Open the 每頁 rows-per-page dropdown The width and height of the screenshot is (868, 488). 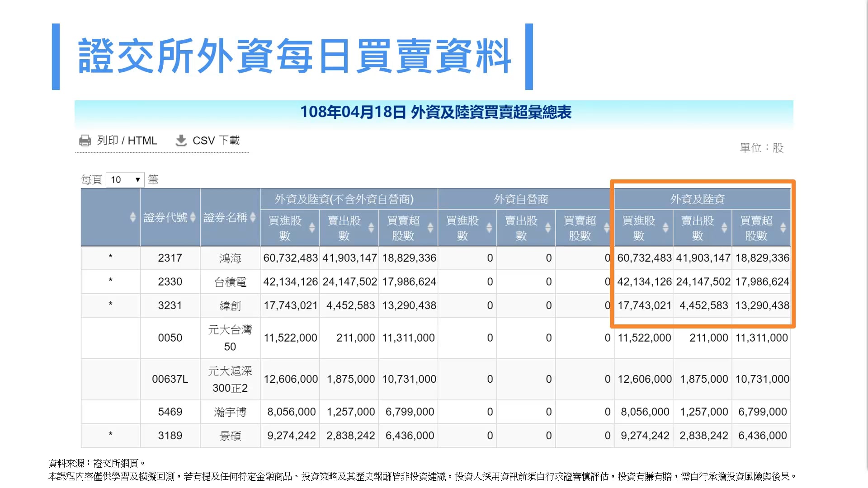(x=125, y=180)
